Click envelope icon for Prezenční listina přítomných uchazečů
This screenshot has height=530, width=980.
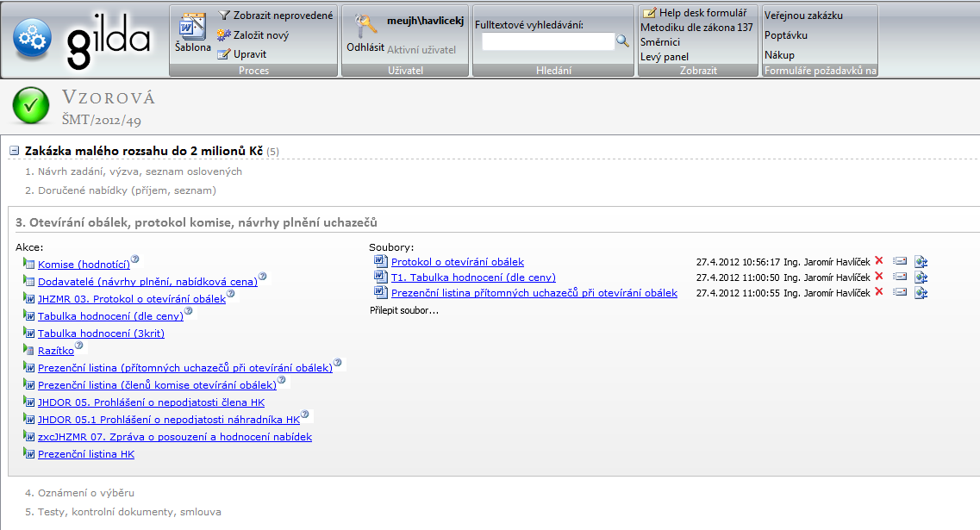pos(900,292)
